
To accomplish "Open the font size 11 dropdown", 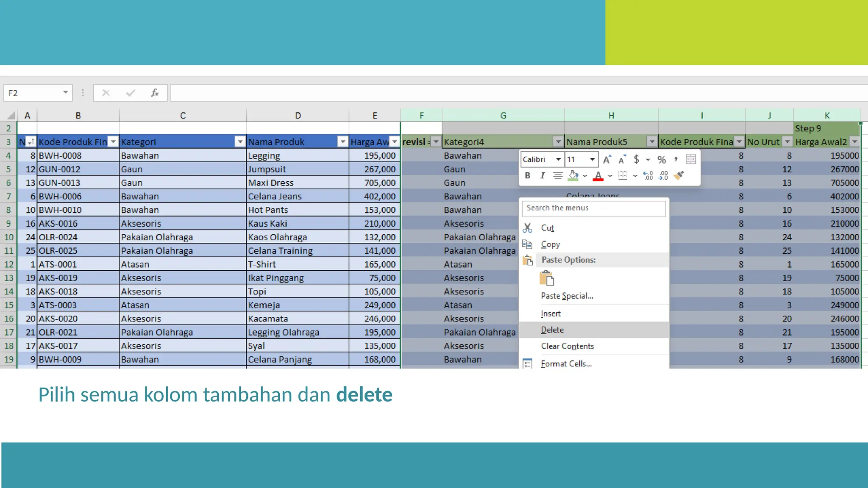I will (592, 160).
